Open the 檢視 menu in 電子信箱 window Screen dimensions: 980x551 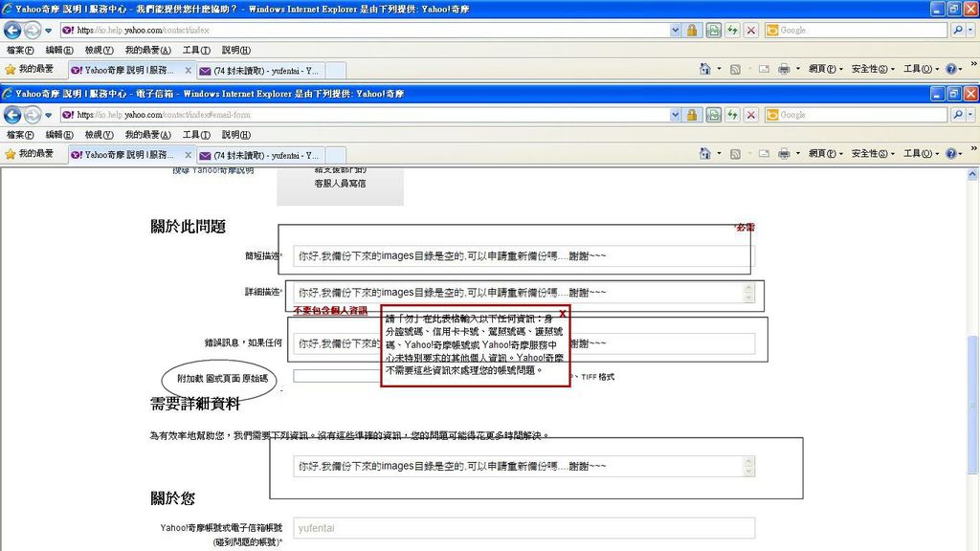click(x=99, y=135)
